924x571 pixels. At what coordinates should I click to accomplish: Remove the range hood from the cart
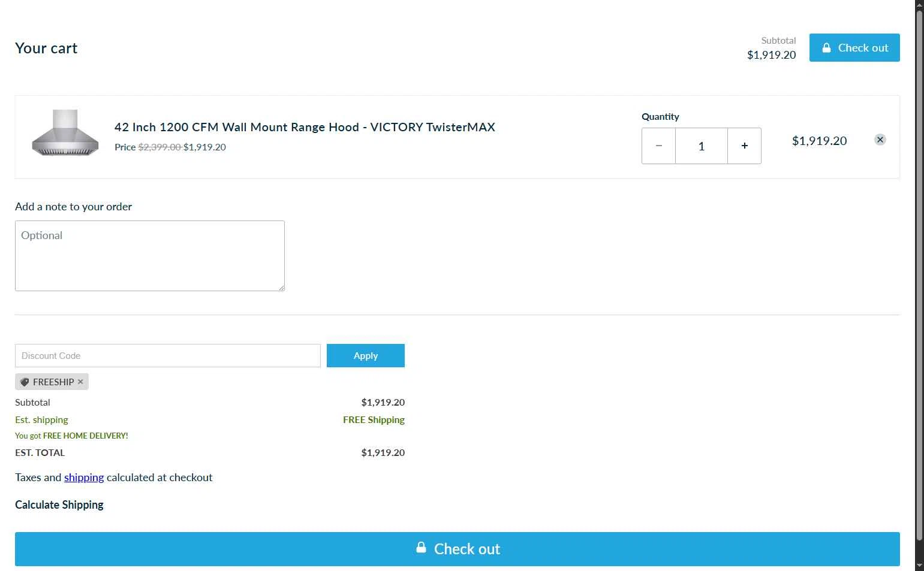point(880,140)
